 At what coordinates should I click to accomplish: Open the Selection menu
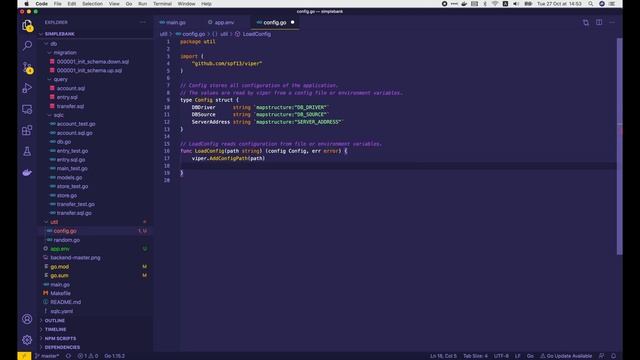click(92, 4)
